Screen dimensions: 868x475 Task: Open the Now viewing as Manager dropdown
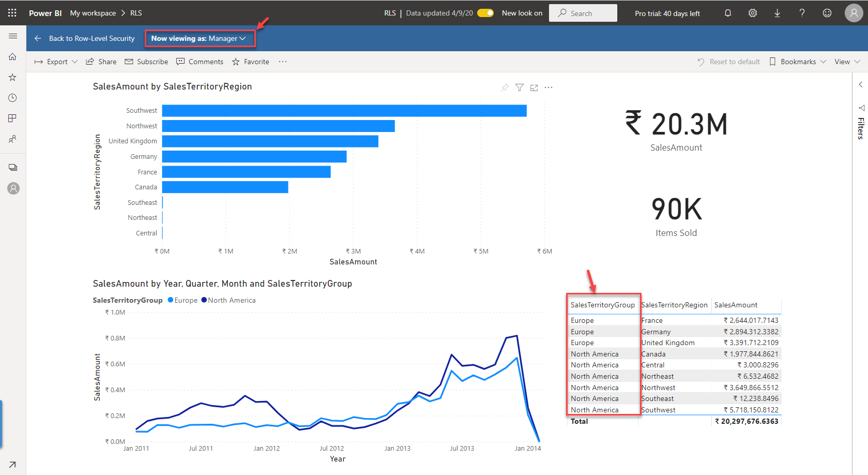click(x=199, y=38)
